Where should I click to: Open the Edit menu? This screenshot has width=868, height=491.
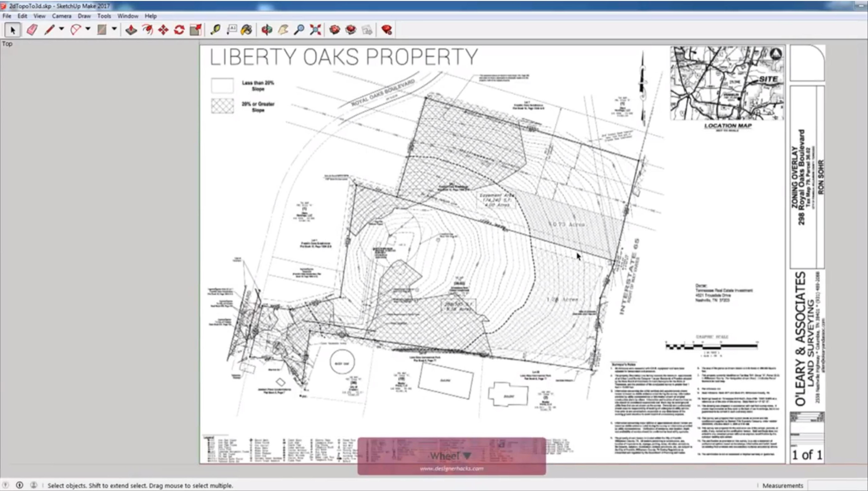[x=22, y=16]
